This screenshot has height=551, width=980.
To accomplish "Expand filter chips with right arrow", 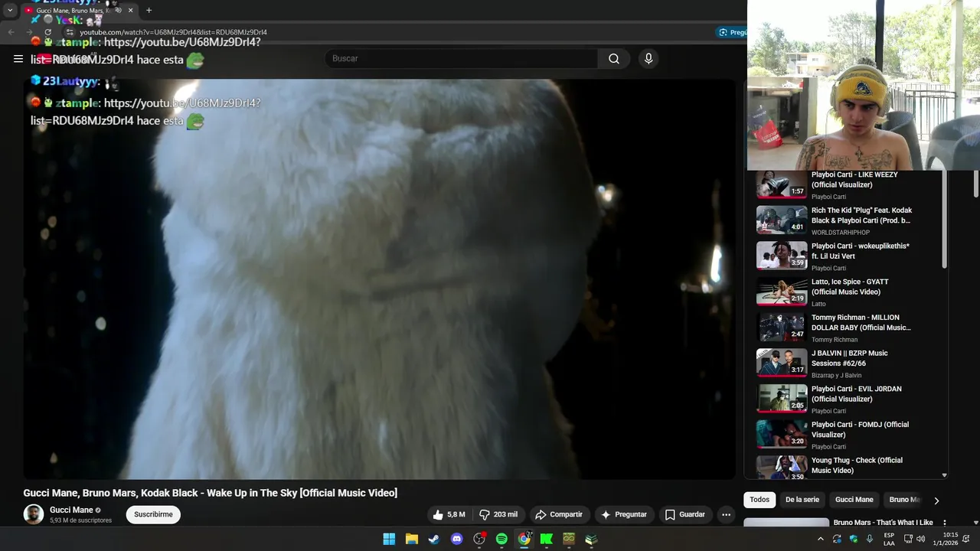I will [x=936, y=500].
